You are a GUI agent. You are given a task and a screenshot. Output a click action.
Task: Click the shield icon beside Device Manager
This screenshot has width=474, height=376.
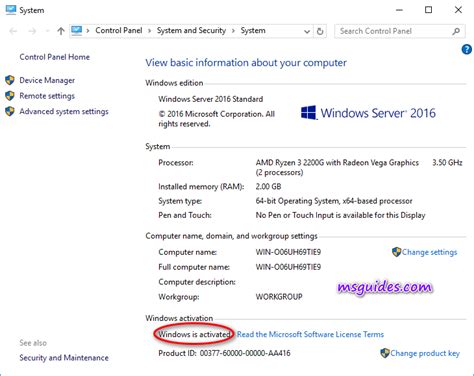(x=10, y=80)
